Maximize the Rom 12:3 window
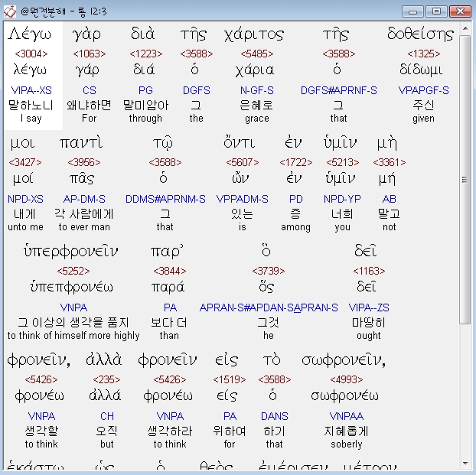The height and width of the screenshot is (475, 476). tap(436, 11)
